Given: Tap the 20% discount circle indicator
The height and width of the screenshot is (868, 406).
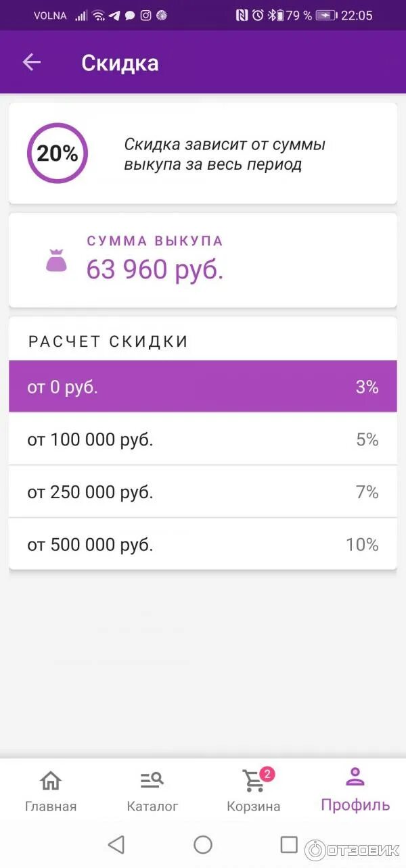Looking at the screenshot, I should click(x=58, y=153).
